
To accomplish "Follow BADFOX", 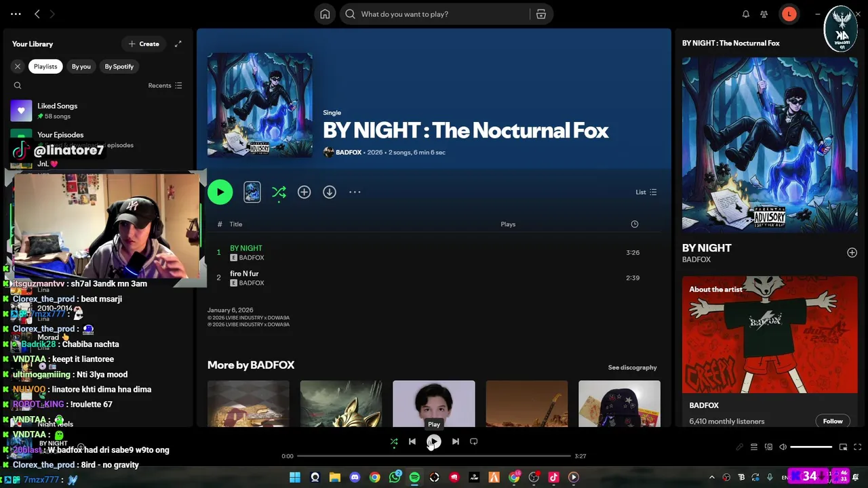I will [833, 421].
